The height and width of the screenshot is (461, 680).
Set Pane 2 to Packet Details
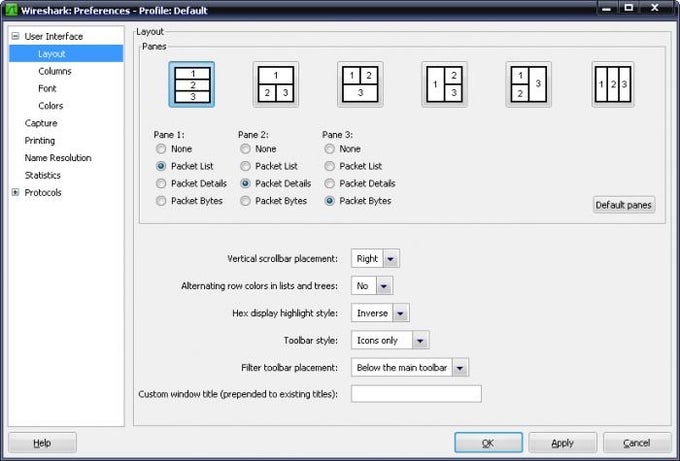[x=245, y=183]
